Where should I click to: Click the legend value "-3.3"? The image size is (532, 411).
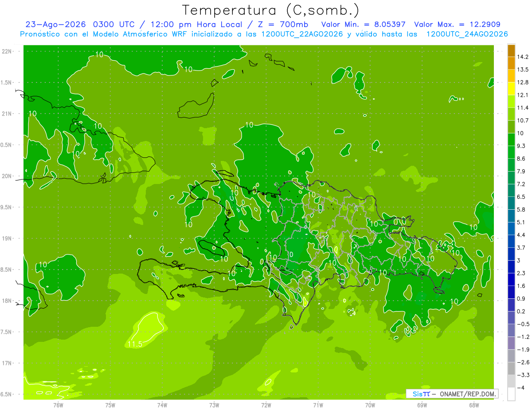coord(523,375)
